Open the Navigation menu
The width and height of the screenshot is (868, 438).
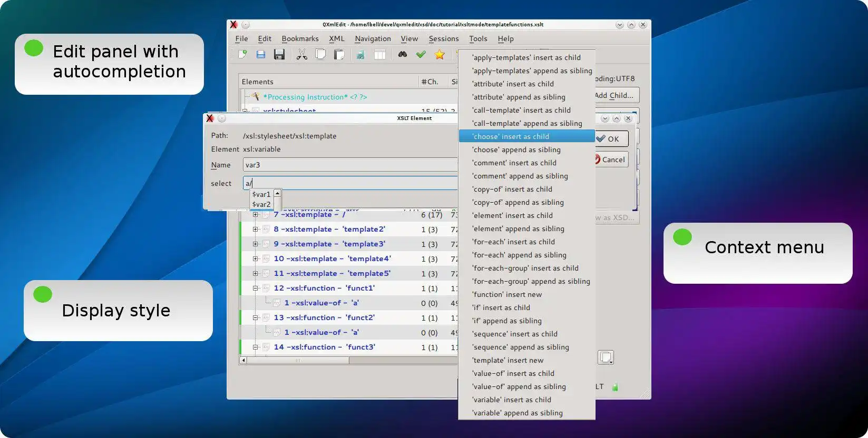[x=373, y=38]
